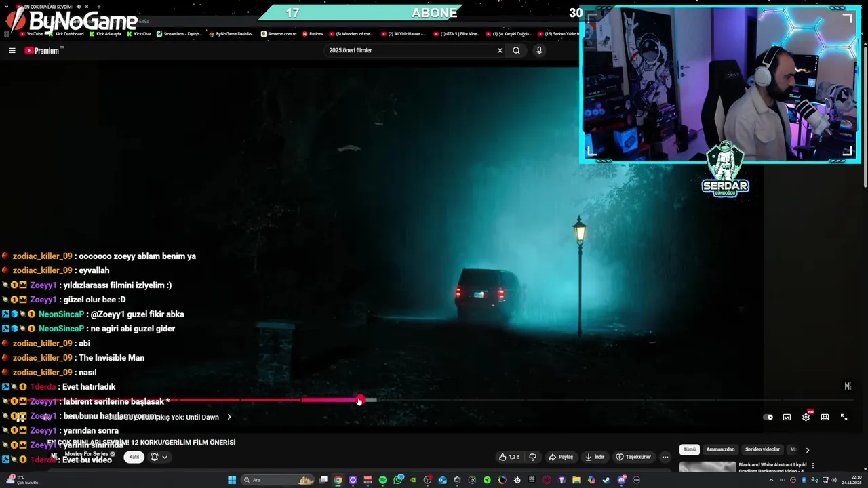Toggle the autoplay switch in player
The height and width of the screenshot is (488, 868).
768,418
